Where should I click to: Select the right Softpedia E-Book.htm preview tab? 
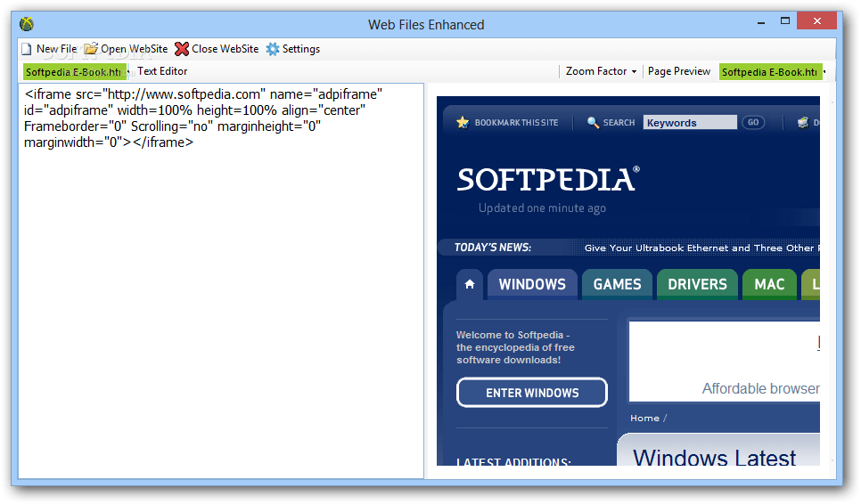coord(770,72)
